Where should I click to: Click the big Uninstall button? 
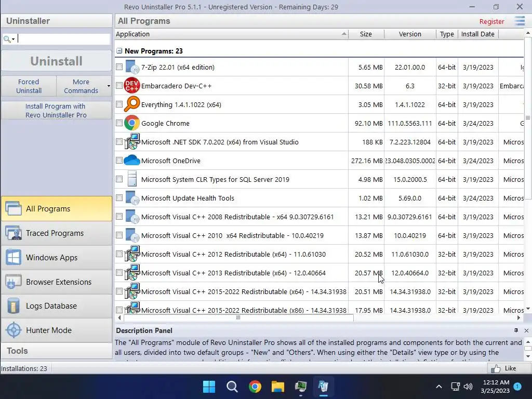tap(56, 61)
